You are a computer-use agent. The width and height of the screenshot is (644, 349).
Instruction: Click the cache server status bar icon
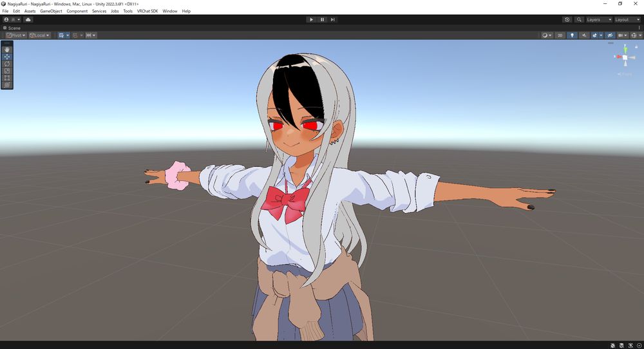coord(621,345)
